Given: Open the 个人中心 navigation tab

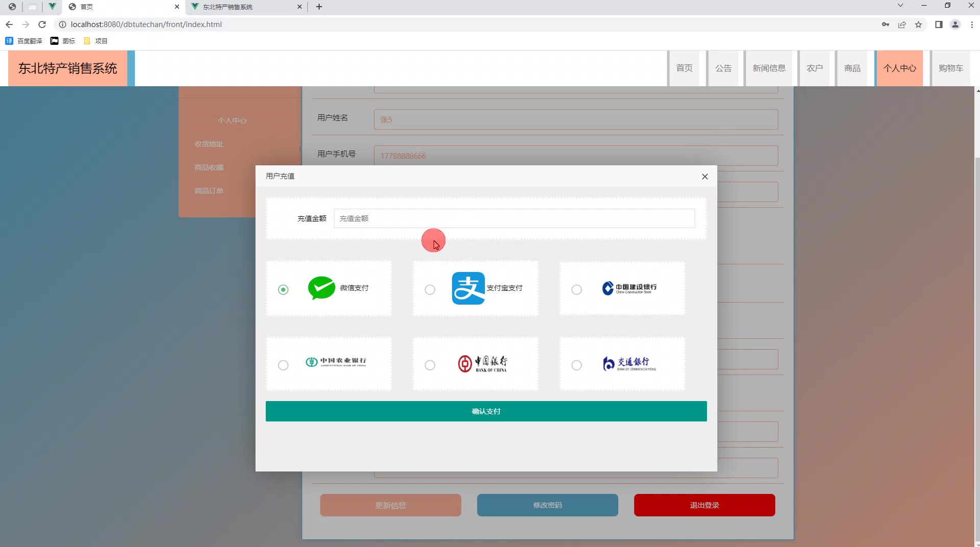Looking at the screenshot, I should click(x=899, y=68).
